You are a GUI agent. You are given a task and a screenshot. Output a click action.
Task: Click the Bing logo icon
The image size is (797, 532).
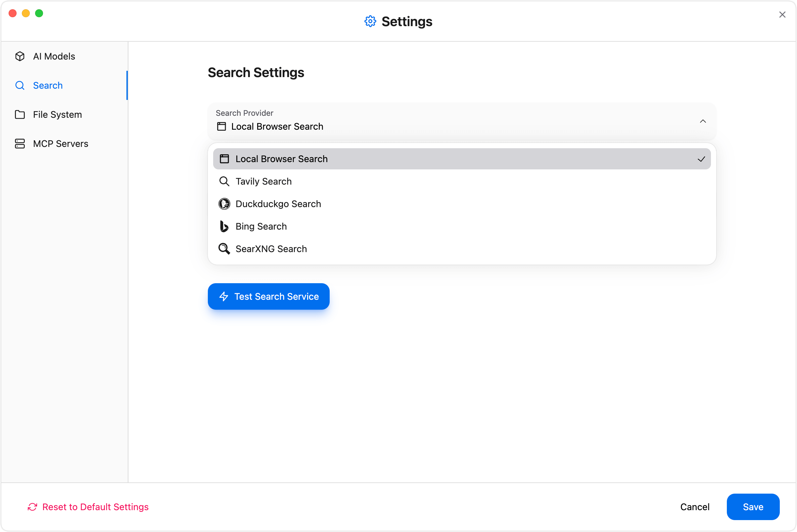click(224, 226)
